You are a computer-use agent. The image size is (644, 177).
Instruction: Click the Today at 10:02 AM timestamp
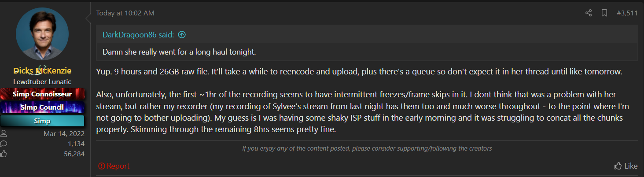(x=125, y=13)
